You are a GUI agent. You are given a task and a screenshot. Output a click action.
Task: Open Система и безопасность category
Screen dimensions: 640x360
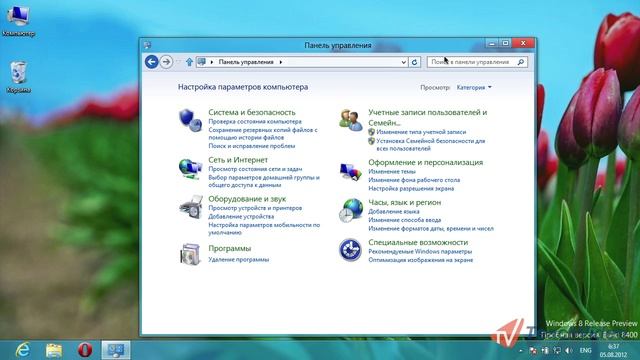click(x=252, y=112)
